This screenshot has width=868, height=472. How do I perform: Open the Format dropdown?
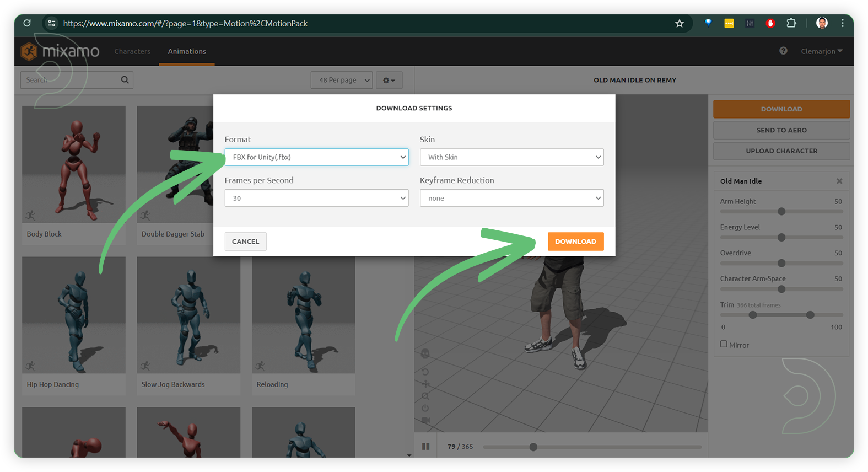316,157
